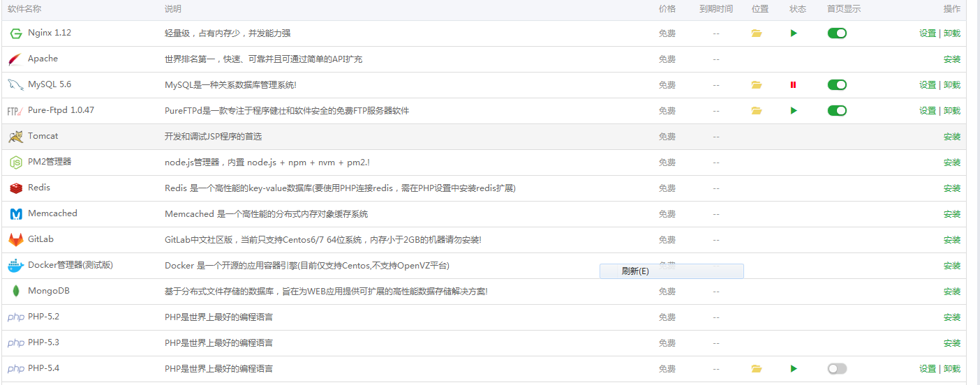Install Tomcat via 安装 link

pyautogui.click(x=952, y=137)
